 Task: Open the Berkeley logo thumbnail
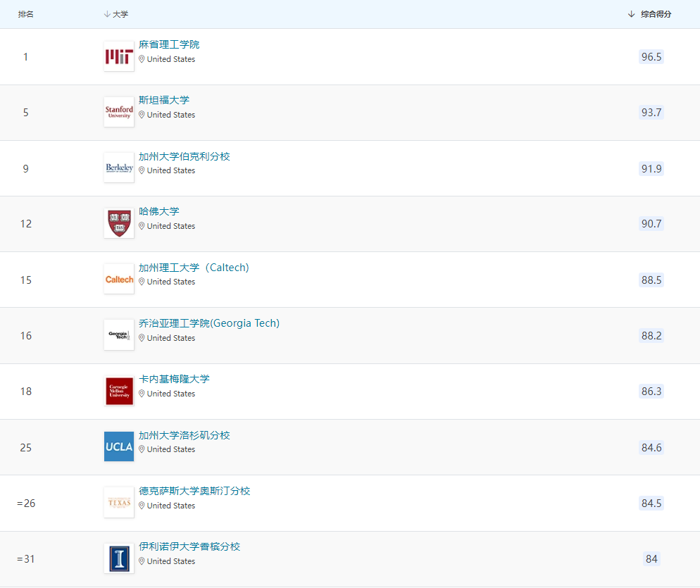coord(118,168)
